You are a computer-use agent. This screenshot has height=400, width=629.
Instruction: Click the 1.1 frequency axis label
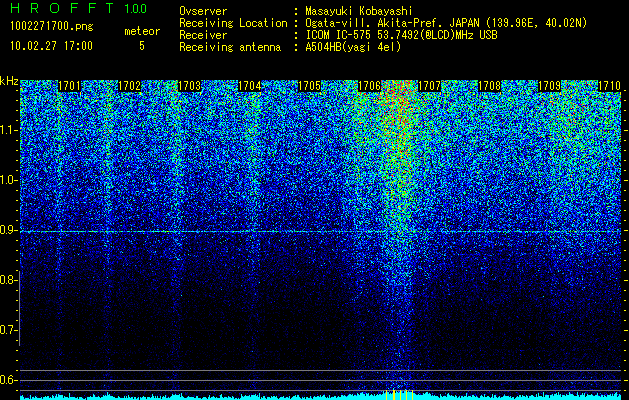(x=9, y=130)
